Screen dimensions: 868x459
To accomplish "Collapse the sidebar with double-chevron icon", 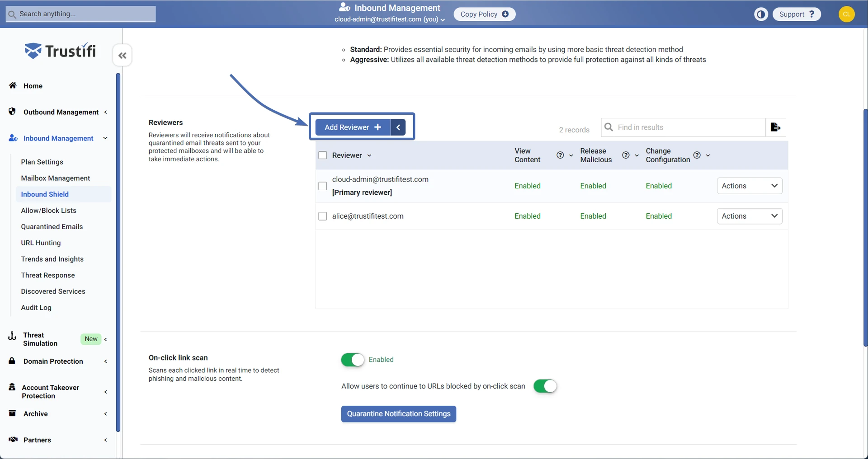I will coord(122,56).
